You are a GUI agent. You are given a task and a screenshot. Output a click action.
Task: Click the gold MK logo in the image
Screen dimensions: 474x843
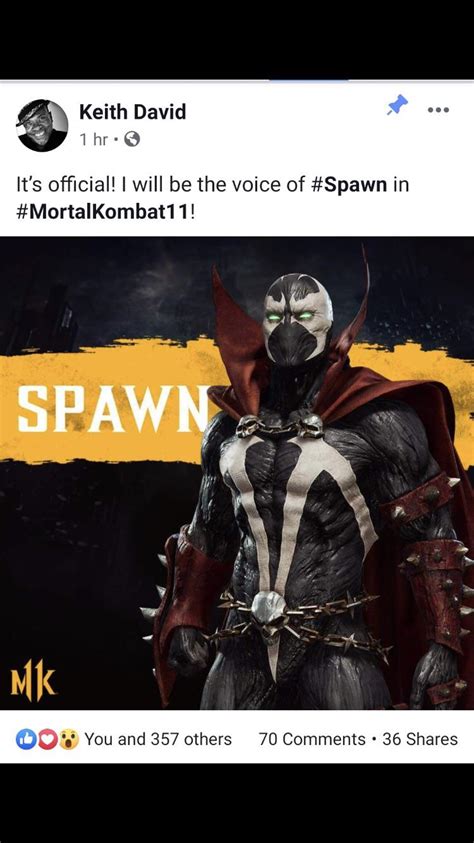click(x=33, y=680)
